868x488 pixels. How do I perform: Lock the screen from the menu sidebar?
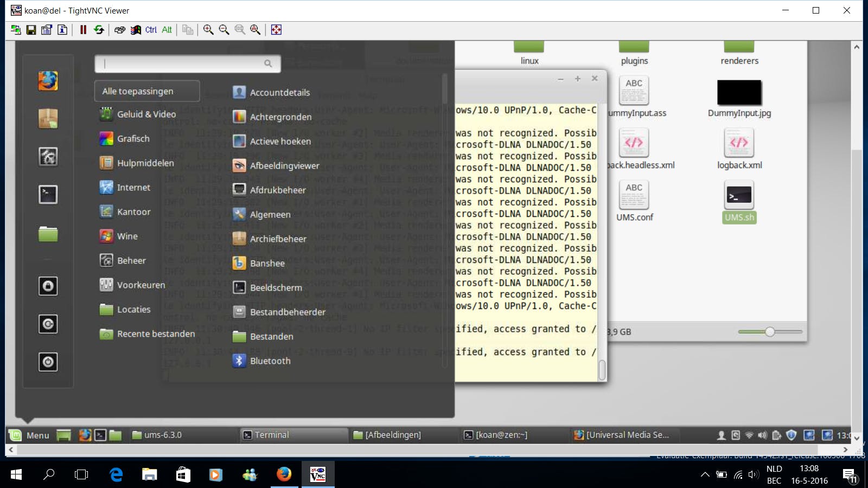(48, 286)
